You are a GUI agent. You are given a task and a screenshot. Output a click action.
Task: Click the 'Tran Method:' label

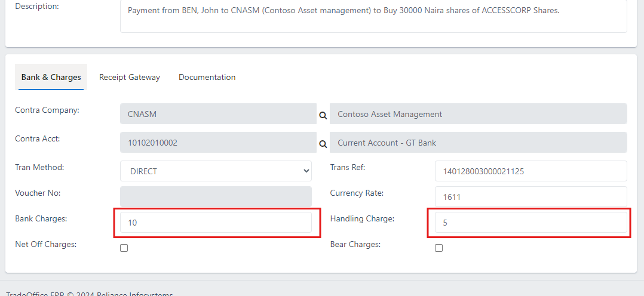(39, 168)
